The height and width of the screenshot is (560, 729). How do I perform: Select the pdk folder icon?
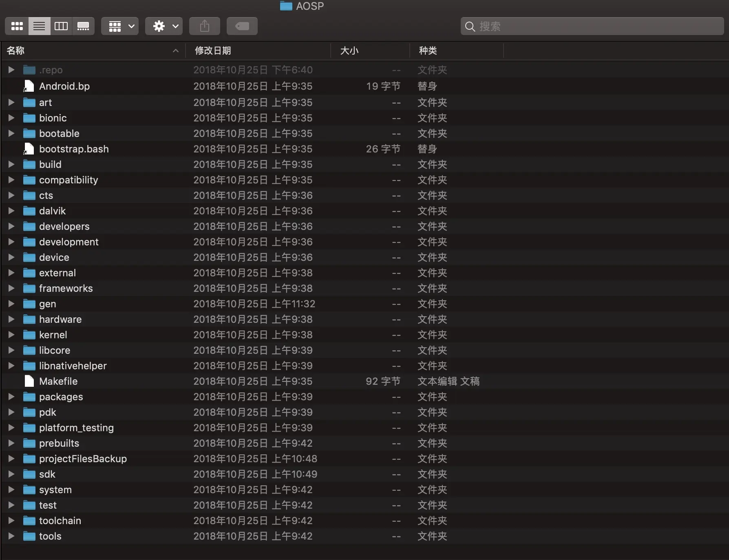tap(29, 412)
